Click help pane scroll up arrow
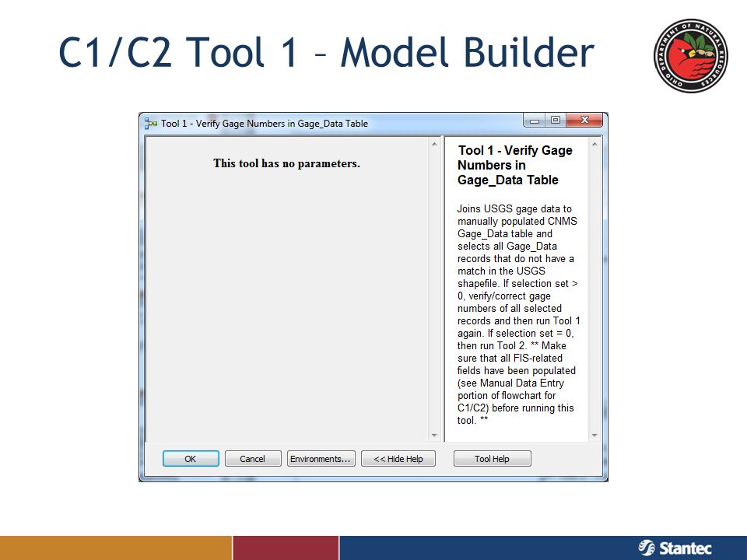This screenshot has height=560, width=747. pos(594,144)
